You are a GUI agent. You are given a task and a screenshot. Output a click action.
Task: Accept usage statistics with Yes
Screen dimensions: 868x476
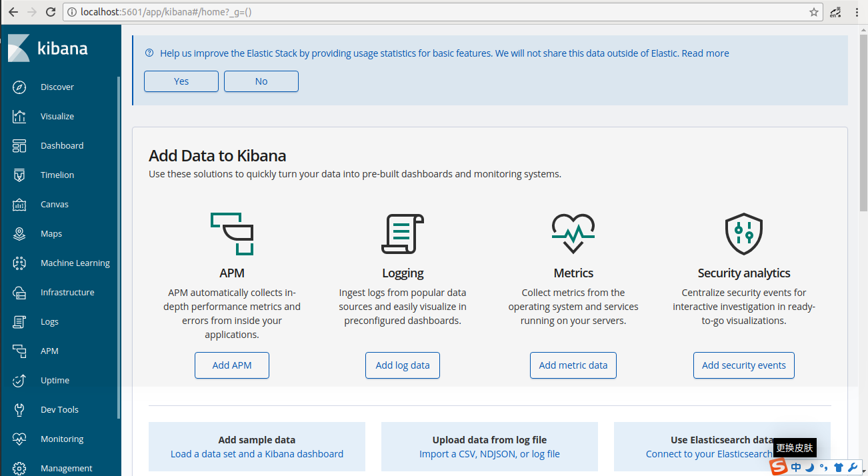pos(181,81)
